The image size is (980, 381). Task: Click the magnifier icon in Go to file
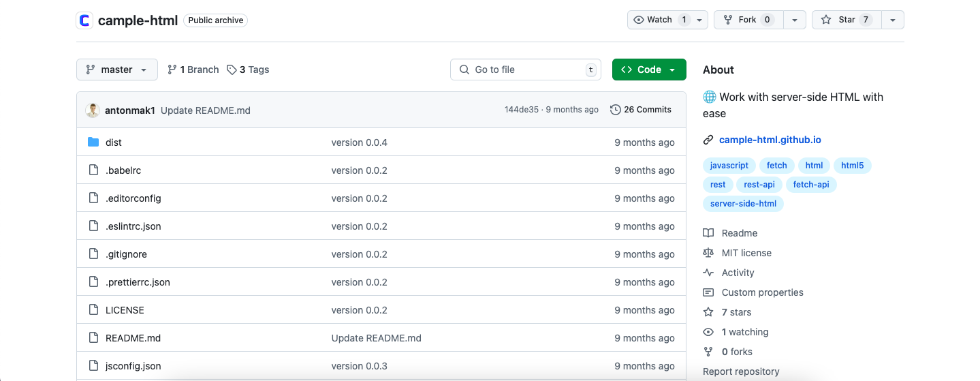click(x=464, y=70)
